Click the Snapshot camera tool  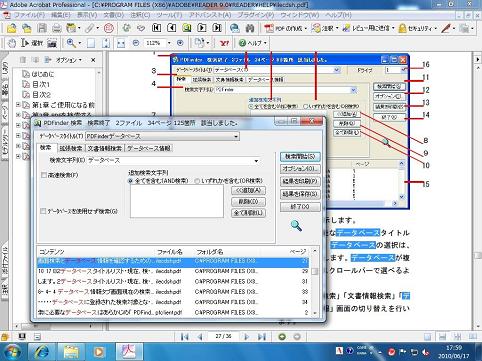point(52,43)
